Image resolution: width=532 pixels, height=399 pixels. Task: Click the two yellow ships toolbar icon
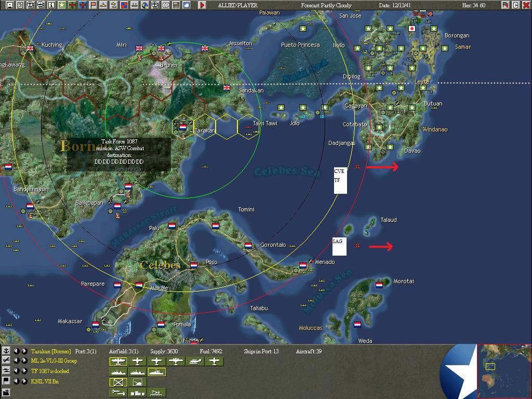114,5
